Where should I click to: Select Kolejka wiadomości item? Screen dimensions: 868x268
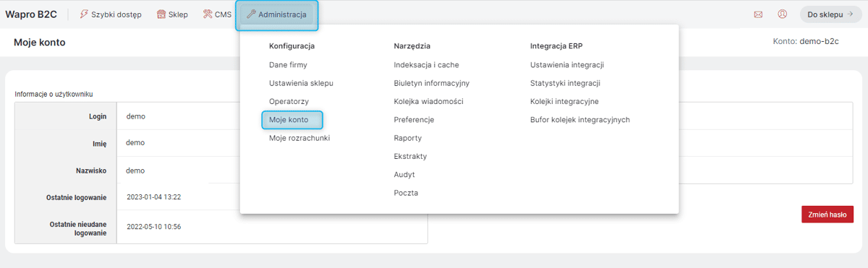pyautogui.click(x=429, y=102)
